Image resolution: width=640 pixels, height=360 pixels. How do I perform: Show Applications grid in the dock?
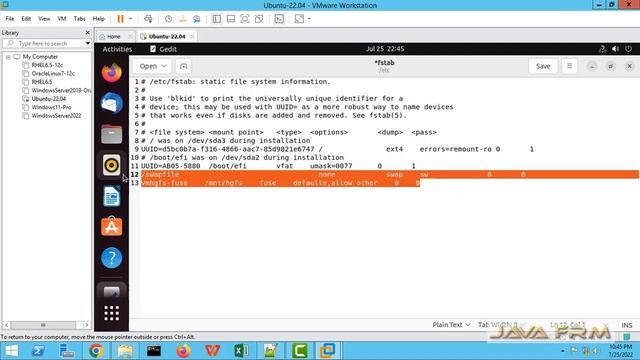[x=111, y=313]
